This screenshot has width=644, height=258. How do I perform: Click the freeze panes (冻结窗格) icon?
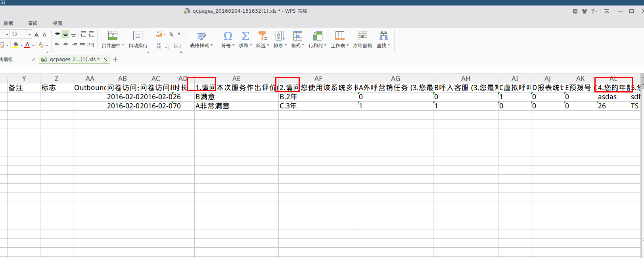point(362,36)
